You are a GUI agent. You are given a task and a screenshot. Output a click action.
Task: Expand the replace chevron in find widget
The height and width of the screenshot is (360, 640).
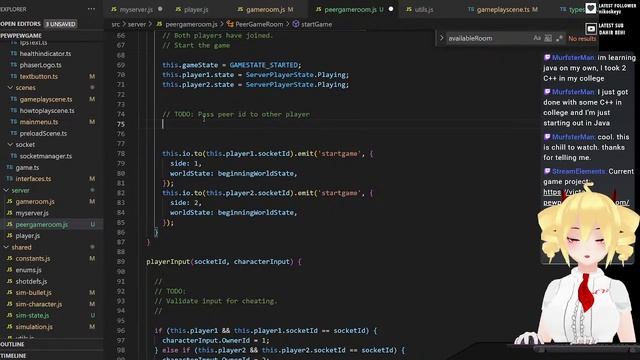(441, 38)
